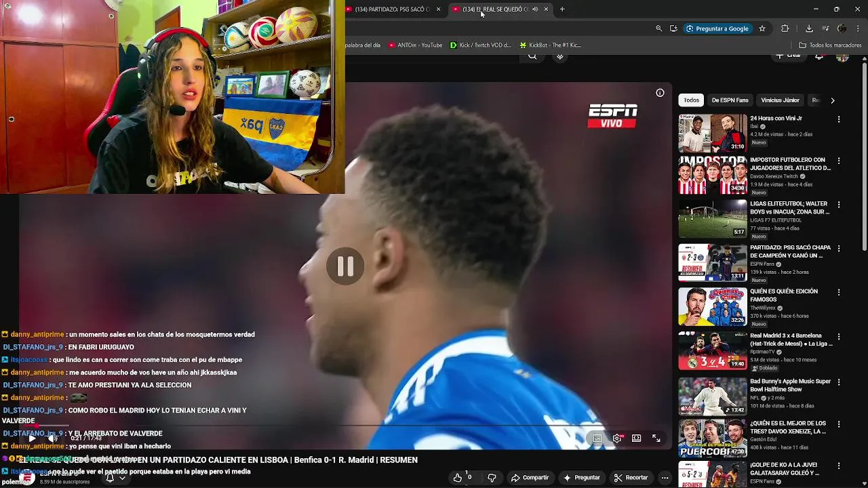This screenshot has width=868, height=488.
Task: Open options for Impostor Futbolero video
Action: 839,161
